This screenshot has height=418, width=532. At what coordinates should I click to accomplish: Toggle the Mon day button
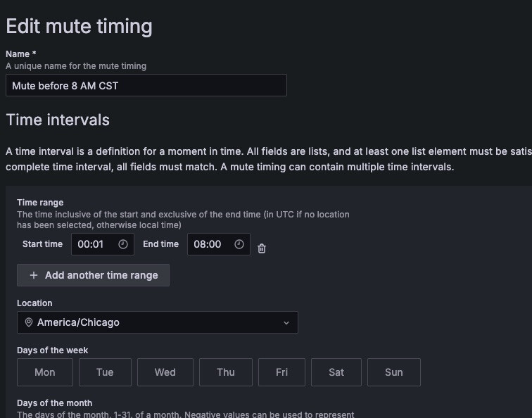[x=45, y=372]
